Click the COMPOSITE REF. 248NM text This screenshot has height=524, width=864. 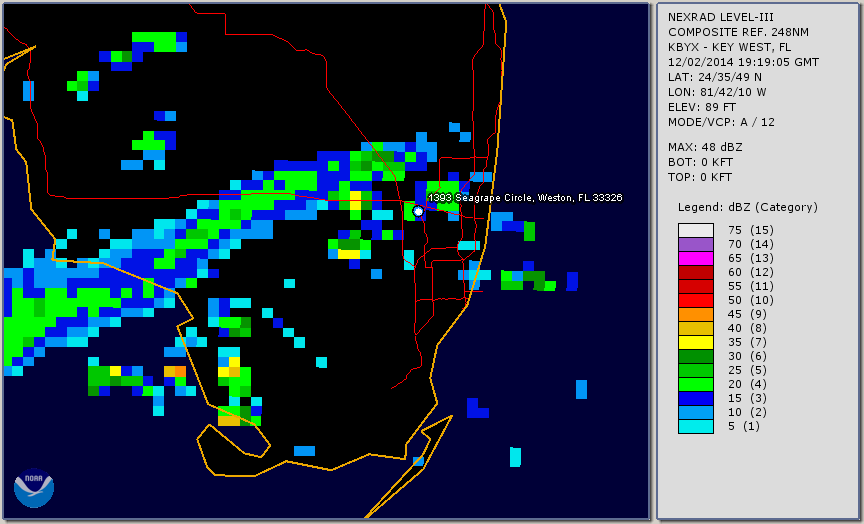click(x=738, y=33)
